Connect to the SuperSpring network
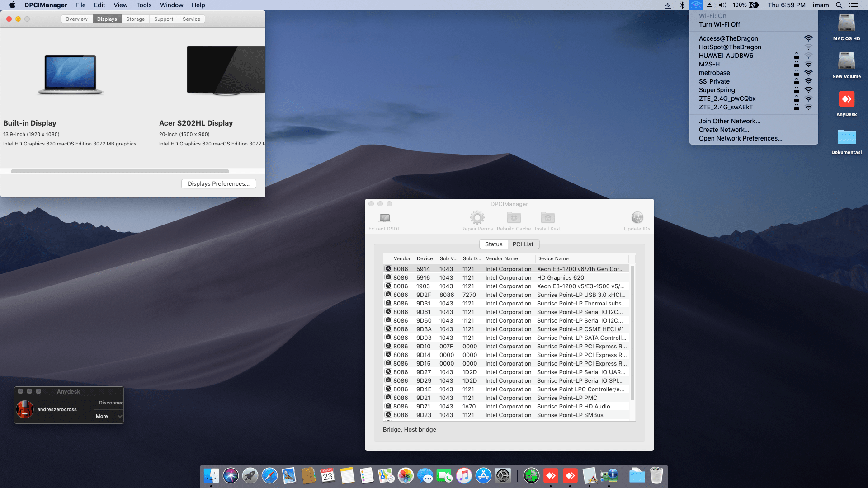This screenshot has width=868, height=488. [x=754, y=90]
